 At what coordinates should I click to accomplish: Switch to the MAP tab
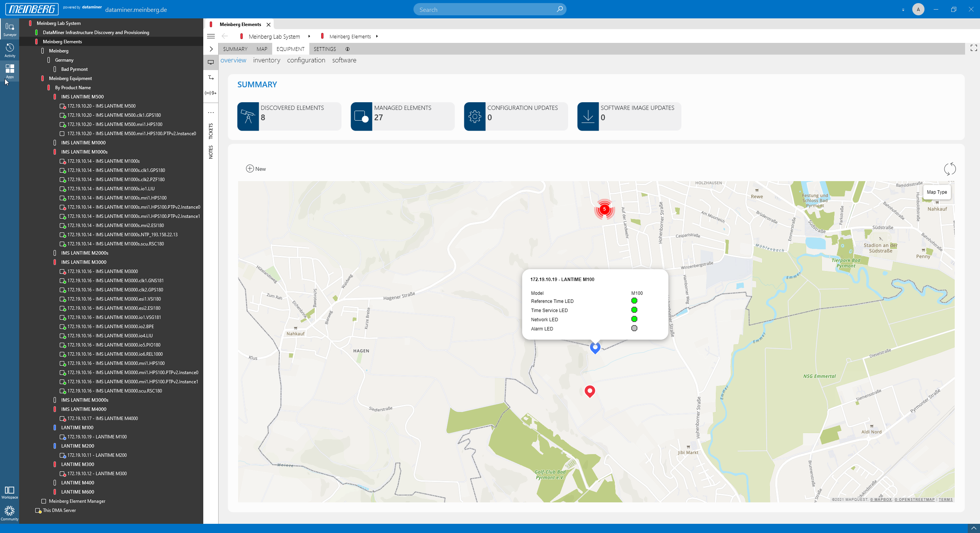coord(262,49)
